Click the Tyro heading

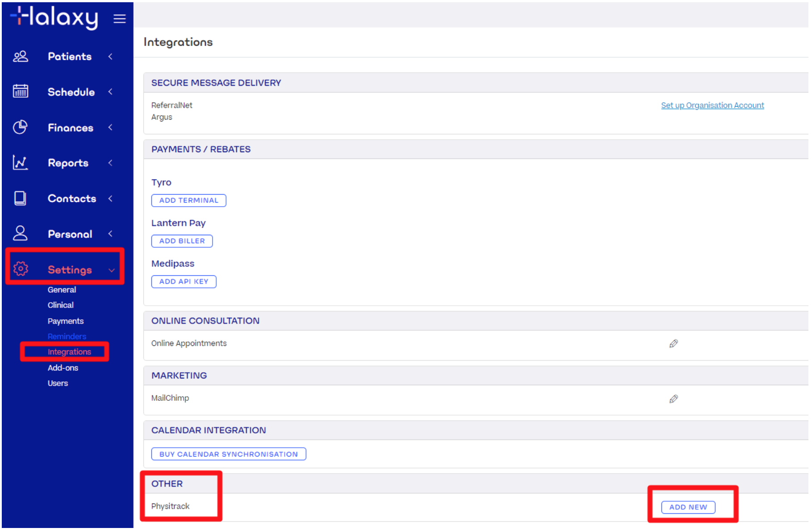click(161, 183)
